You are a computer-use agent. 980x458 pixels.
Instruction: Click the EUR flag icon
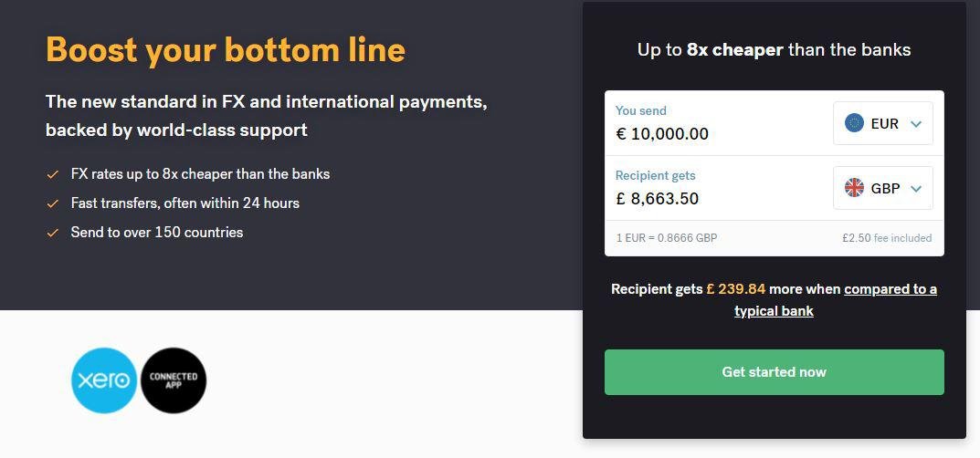click(x=855, y=123)
